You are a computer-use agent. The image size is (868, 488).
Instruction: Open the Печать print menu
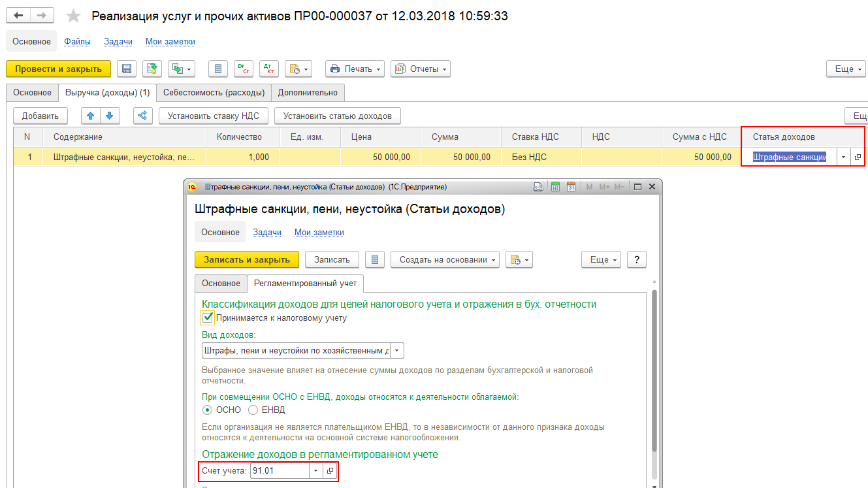click(x=355, y=69)
